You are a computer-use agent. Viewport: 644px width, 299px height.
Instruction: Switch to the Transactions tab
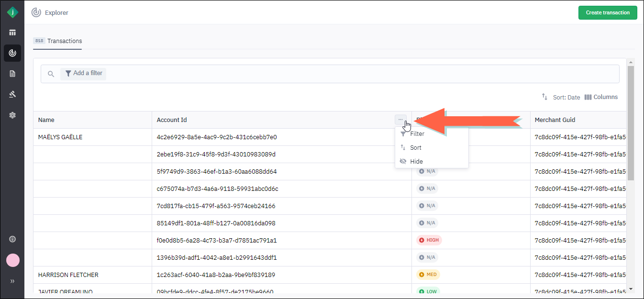pyautogui.click(x=58, y=41)
